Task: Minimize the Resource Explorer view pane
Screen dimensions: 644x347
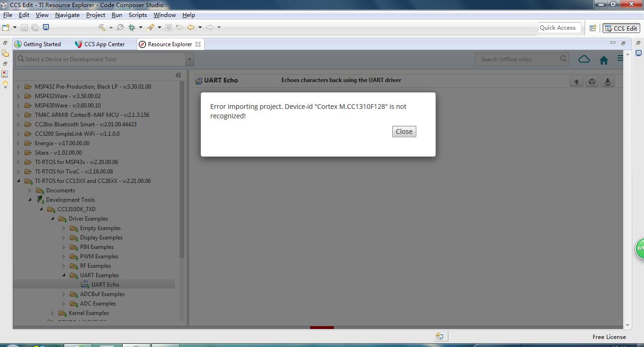Action: (x=613, y=43)
